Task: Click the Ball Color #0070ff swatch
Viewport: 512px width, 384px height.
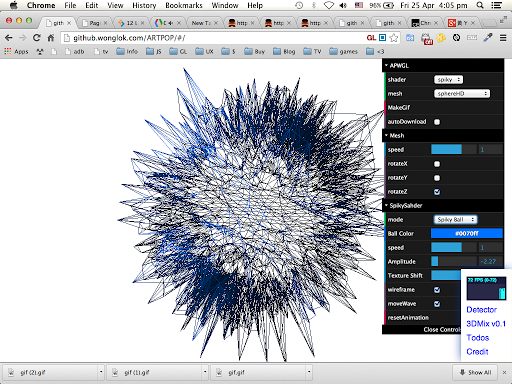Action: click(467, 234)
